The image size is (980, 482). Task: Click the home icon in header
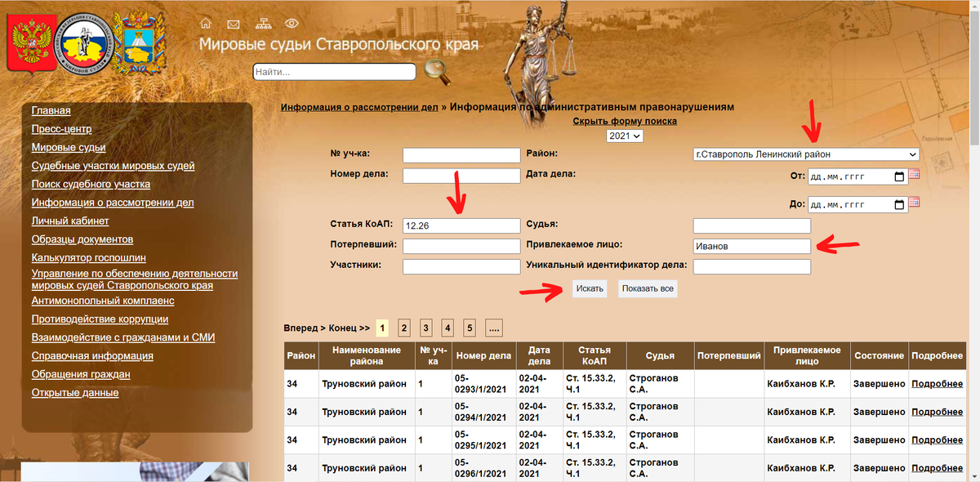click(207, 23)
